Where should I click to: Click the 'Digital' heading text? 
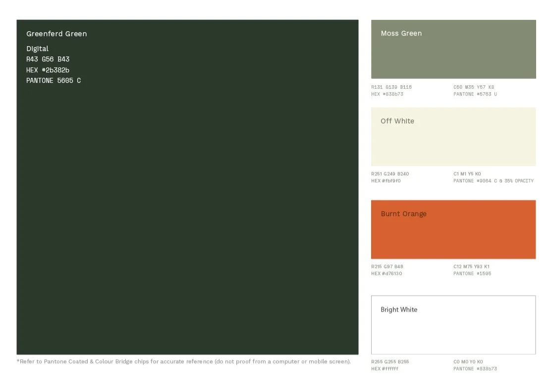pyautogui.click(x=37, y=49)
